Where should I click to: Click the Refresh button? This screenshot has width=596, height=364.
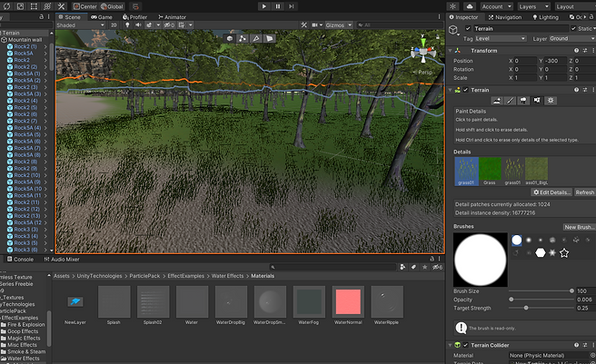584,192
